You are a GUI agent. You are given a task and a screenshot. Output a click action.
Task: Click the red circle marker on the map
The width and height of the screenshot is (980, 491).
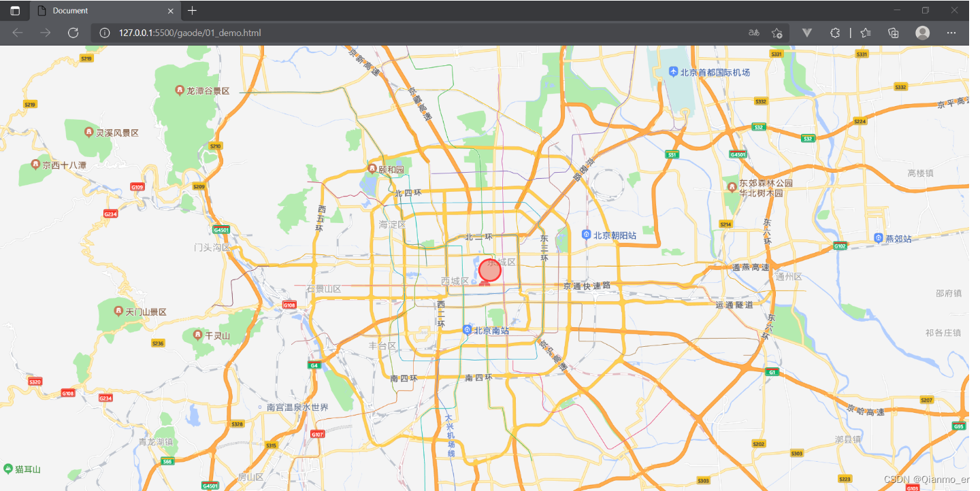tap(490, 270)
